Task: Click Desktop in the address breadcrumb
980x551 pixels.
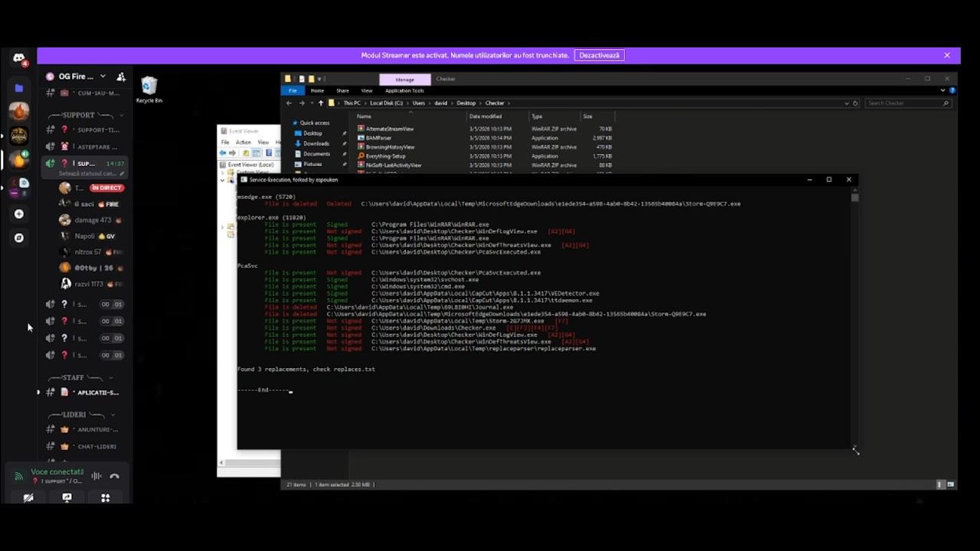Action: point(466,103)
